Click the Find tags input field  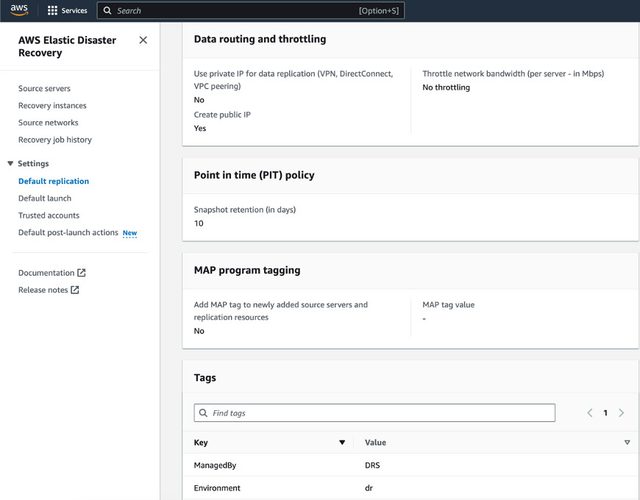coord(380,413)
